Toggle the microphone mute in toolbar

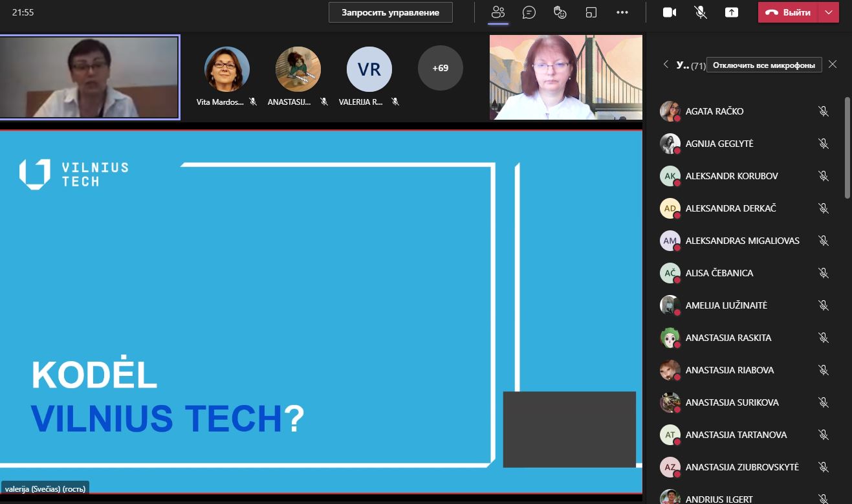pos(701,12)
